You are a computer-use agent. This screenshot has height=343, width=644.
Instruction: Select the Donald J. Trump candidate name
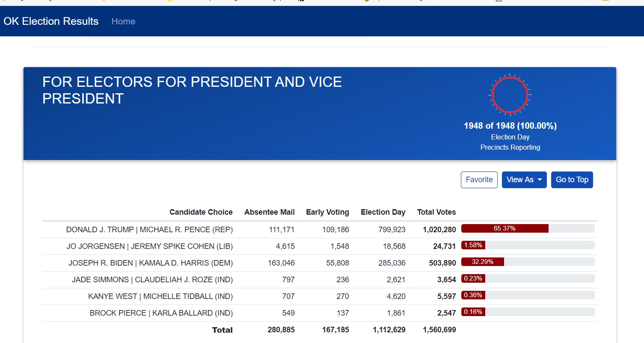pyautogui.click(x=149, y=230)
